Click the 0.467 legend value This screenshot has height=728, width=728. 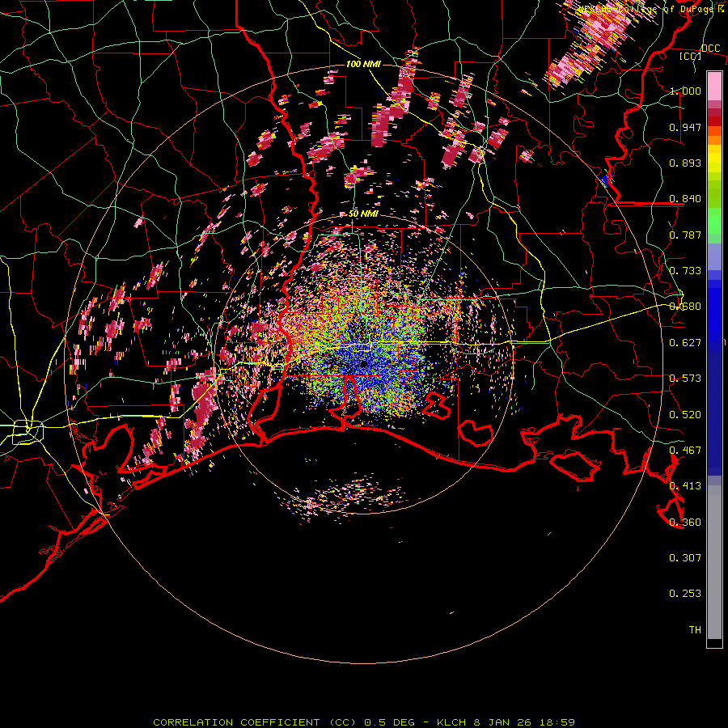click(x=685, y=451)
